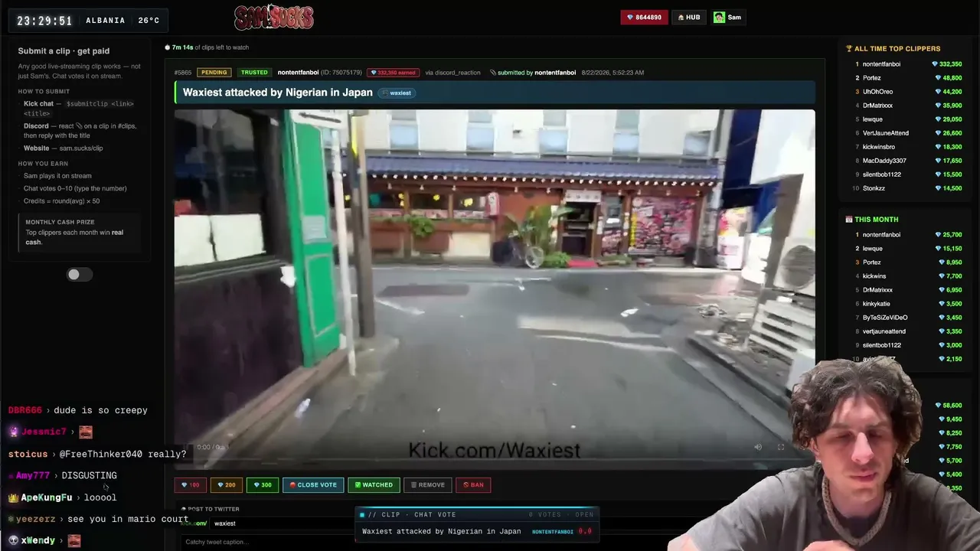Select UhOhOreo in the all-time leaderboard

[x=877, y=92]
